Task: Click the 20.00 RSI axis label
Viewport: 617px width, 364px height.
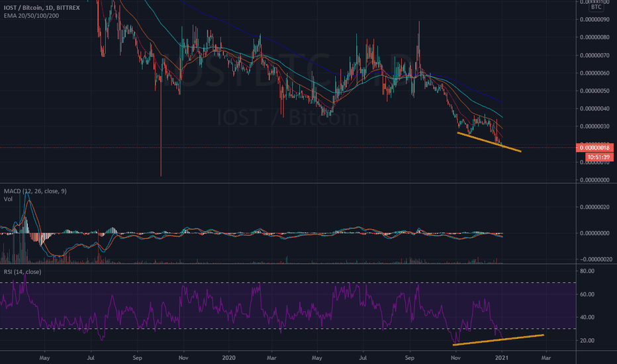Action: (x=587, y=340)
